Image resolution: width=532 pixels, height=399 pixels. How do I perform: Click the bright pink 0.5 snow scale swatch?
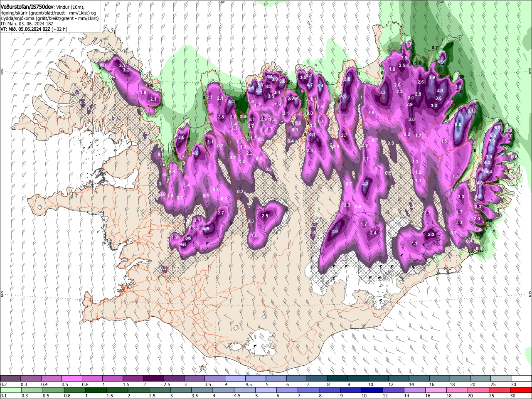pos(71,379)
